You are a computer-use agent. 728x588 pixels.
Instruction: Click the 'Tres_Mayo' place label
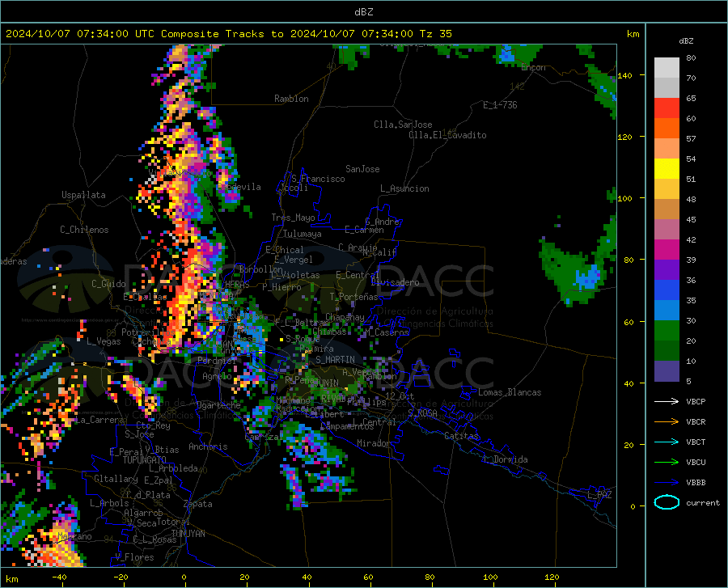tap(293, 218)
